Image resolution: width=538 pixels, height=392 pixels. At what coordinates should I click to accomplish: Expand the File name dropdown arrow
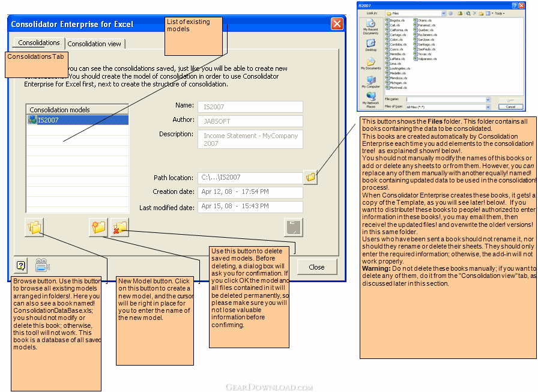(488, 100)
